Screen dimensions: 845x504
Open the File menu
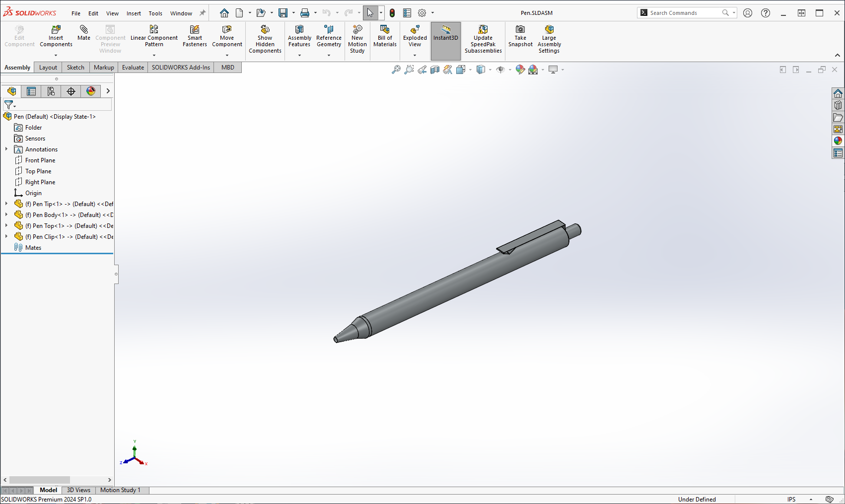click(76, 13)
